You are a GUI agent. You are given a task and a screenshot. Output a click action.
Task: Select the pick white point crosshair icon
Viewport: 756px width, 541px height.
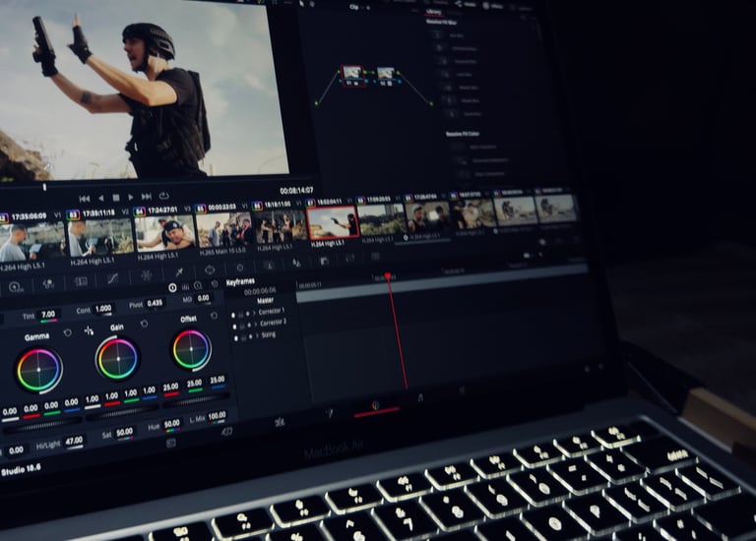pos(89,331)
